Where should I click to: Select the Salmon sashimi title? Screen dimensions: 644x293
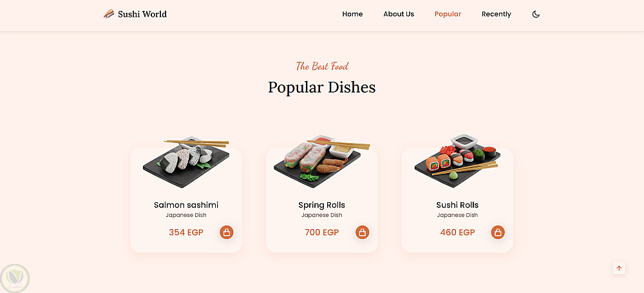point(186,205)
